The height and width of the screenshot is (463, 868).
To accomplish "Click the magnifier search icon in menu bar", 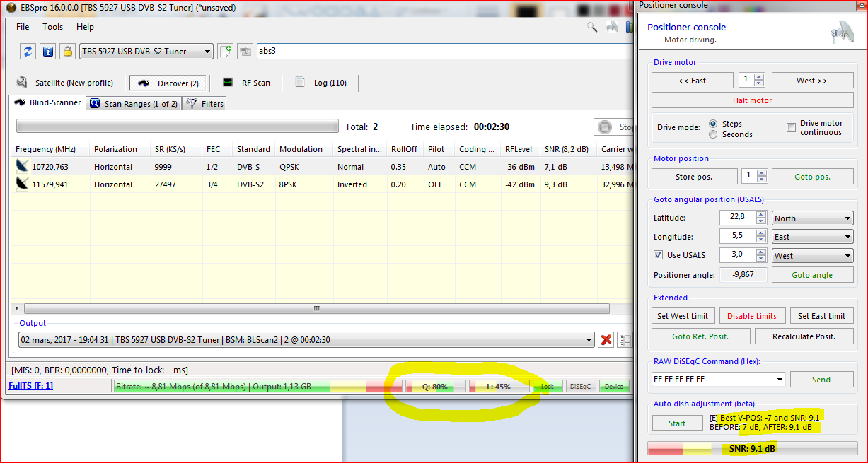I will [x=592, y=27].
